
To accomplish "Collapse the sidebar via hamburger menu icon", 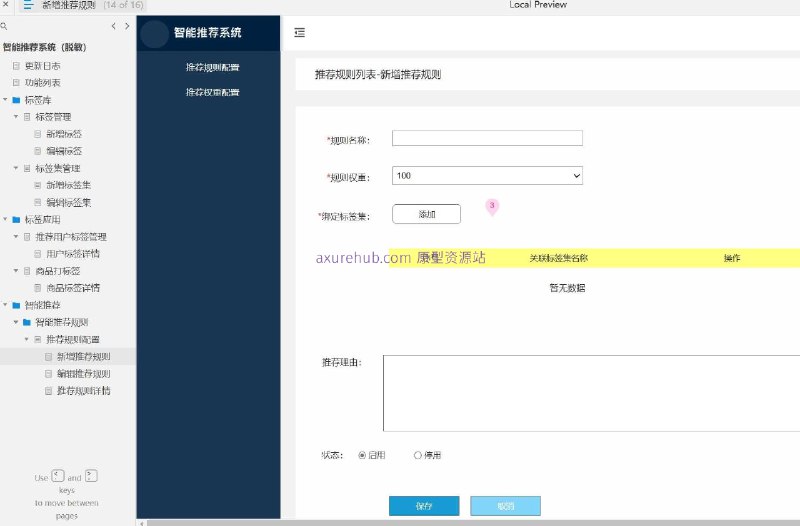I will pyautogui.click(x=299, y=33).
